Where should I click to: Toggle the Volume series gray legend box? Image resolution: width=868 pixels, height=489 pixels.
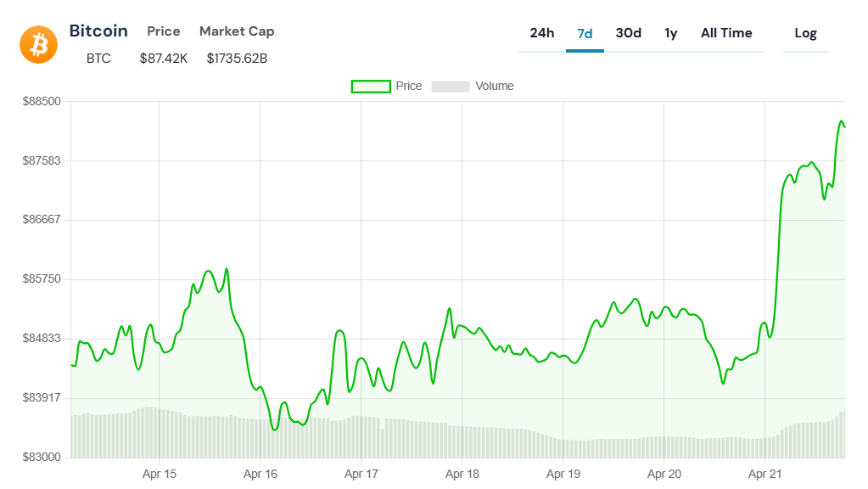point(451,87)
